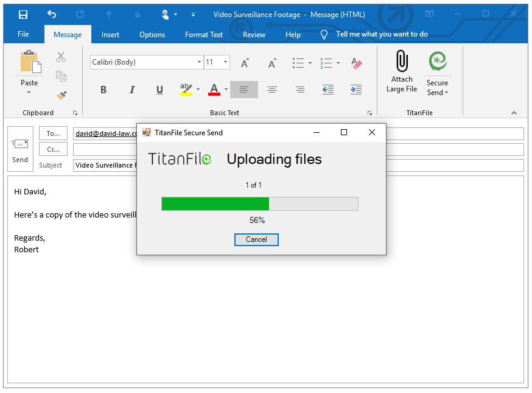Expand the Secure Send dropdown

(x=446, y=92)
